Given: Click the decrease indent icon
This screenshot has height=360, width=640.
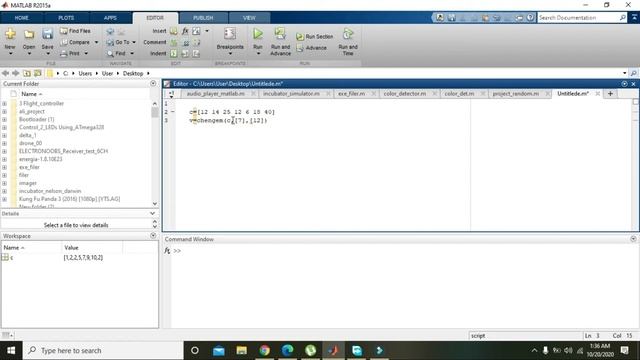Looking at the screenshot, I should coord(196,53).
